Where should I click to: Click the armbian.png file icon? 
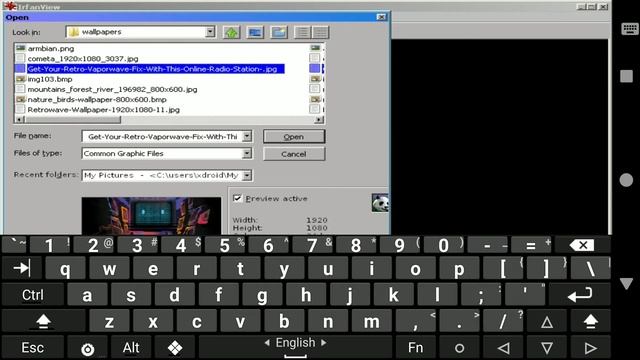(20, 48)
